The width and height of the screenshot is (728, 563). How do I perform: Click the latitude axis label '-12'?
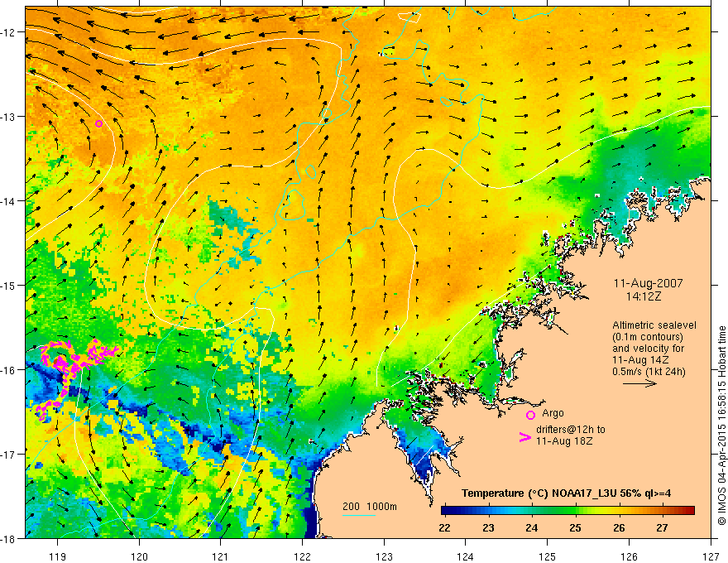(x=8, y=32)
